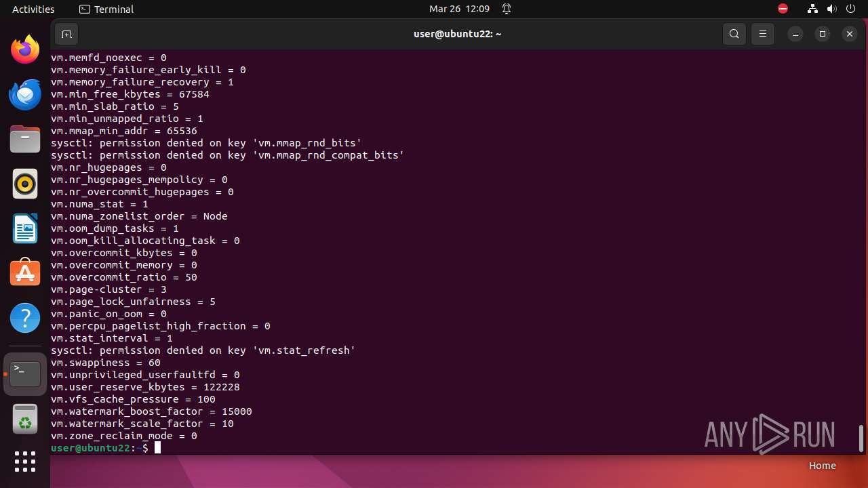Click the line vm.watermark_scale_factor = 10

pyautogui.click(x=142, y=424)
